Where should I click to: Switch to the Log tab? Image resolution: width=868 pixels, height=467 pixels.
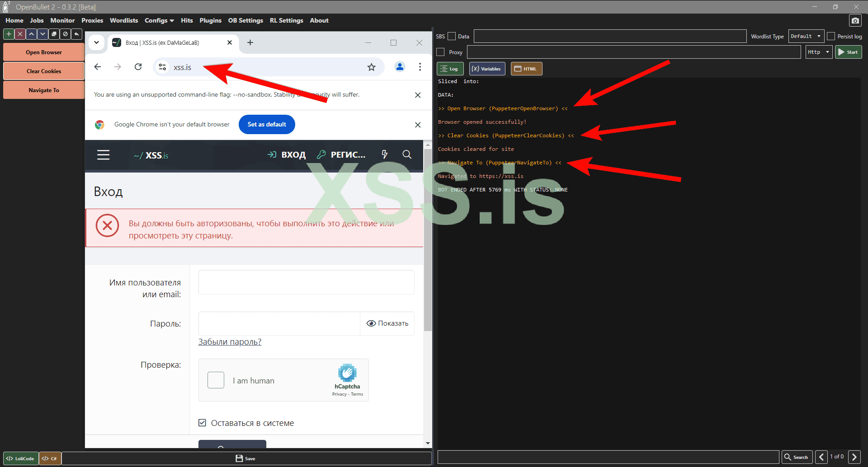[450, 69]
